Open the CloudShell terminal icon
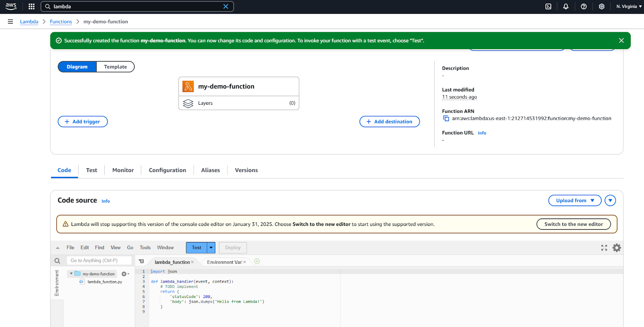The width and height of the screenshot is (644, 327). pos(548,6)
